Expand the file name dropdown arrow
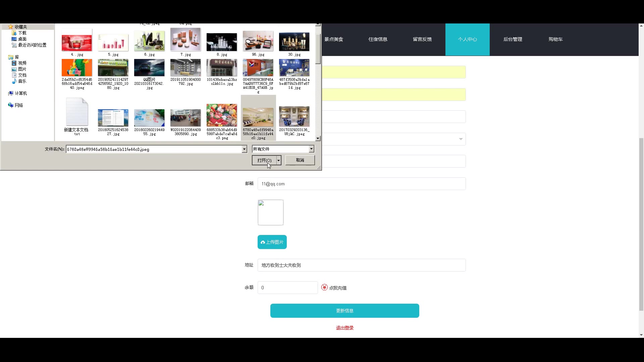 [244, 149]
